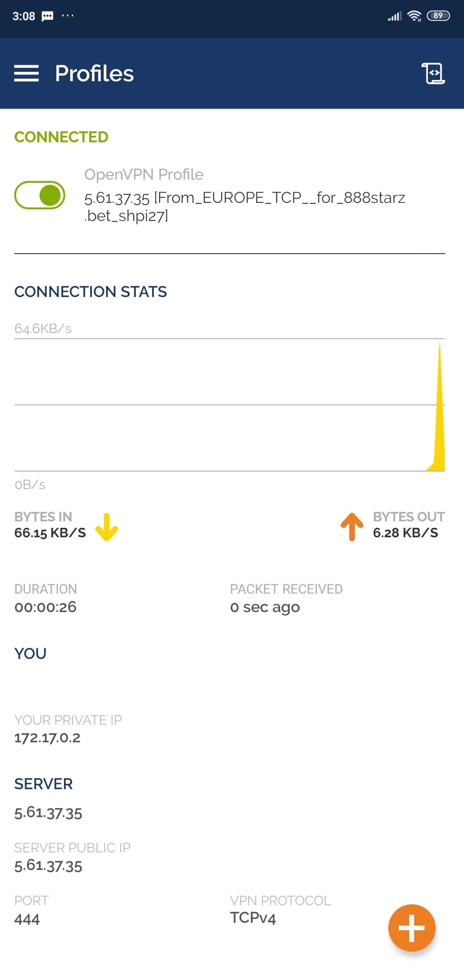The width and height of the screenshot is (464, 980).
Task: Tap the orange add profile button
Action: [x=412, y=928]
